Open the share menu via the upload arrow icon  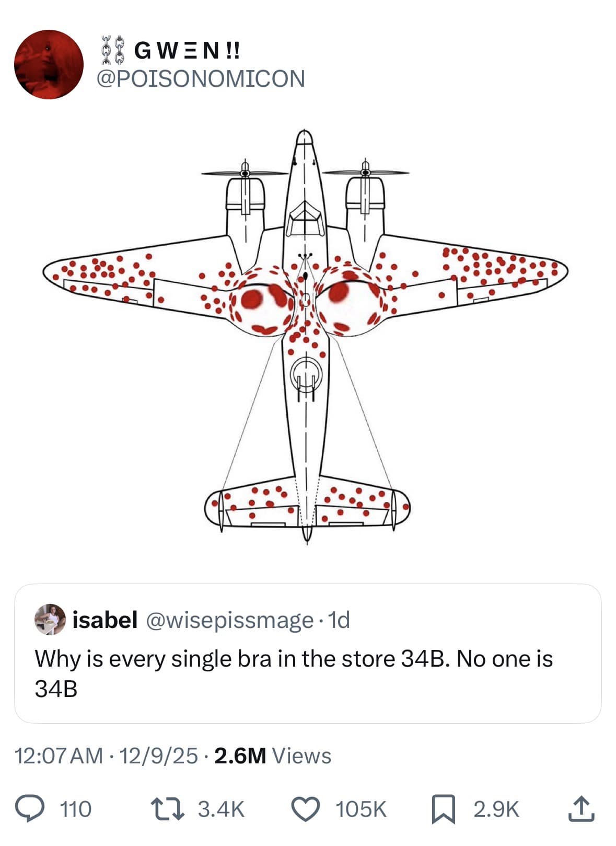point(581,808)
